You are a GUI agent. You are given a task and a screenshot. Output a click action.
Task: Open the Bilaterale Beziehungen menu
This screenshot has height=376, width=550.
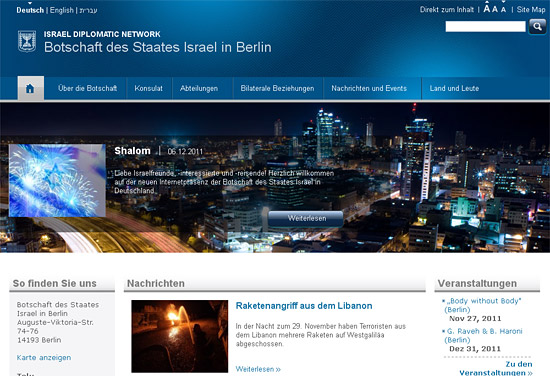tap(277, 88)
